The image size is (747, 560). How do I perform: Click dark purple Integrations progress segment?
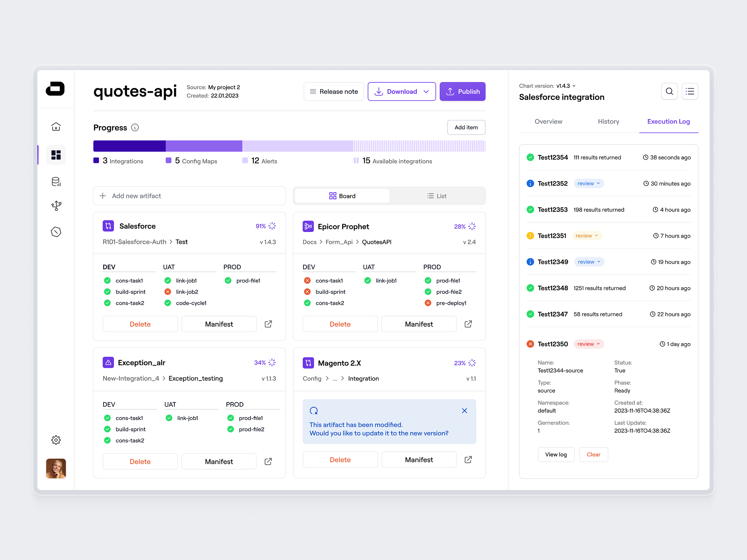129,146
